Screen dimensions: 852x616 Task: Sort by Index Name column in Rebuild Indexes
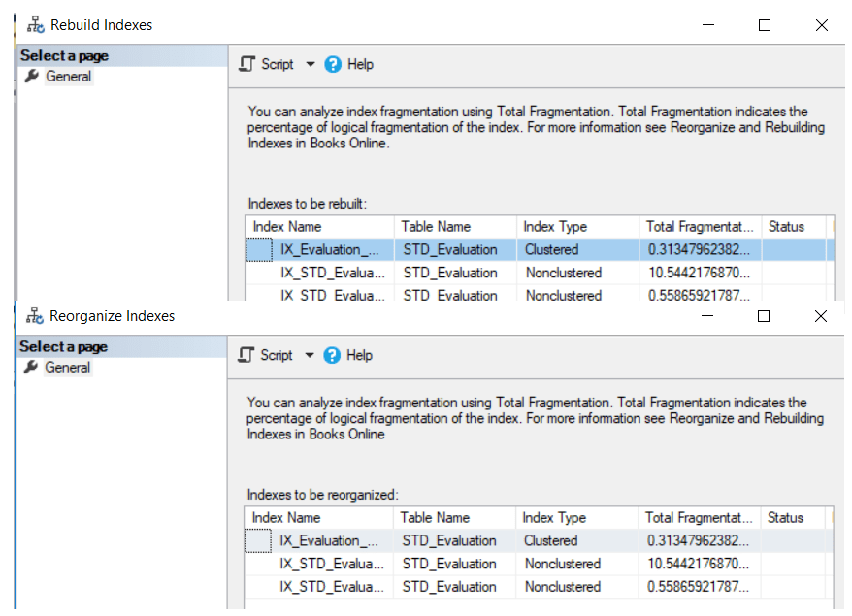[x=320, y=227]
